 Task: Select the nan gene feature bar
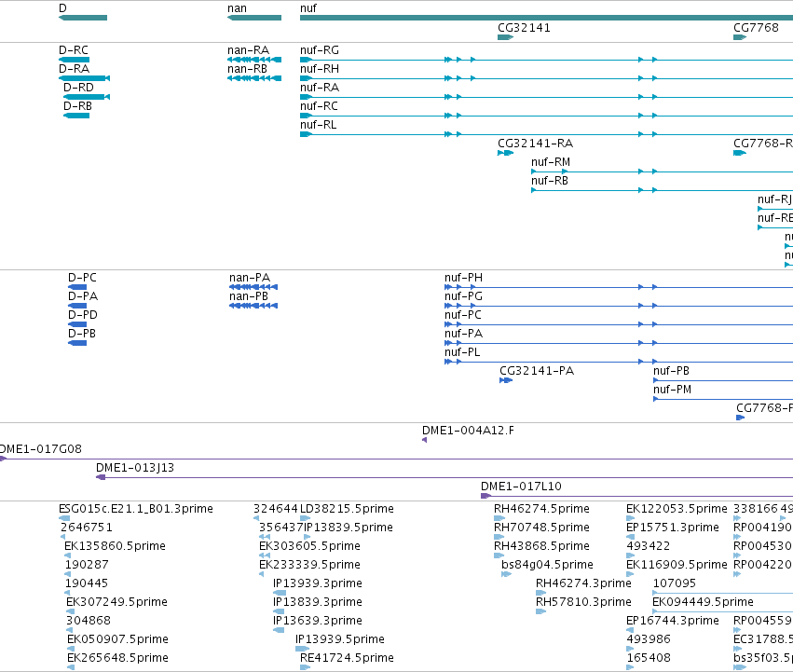coord(254,18)
